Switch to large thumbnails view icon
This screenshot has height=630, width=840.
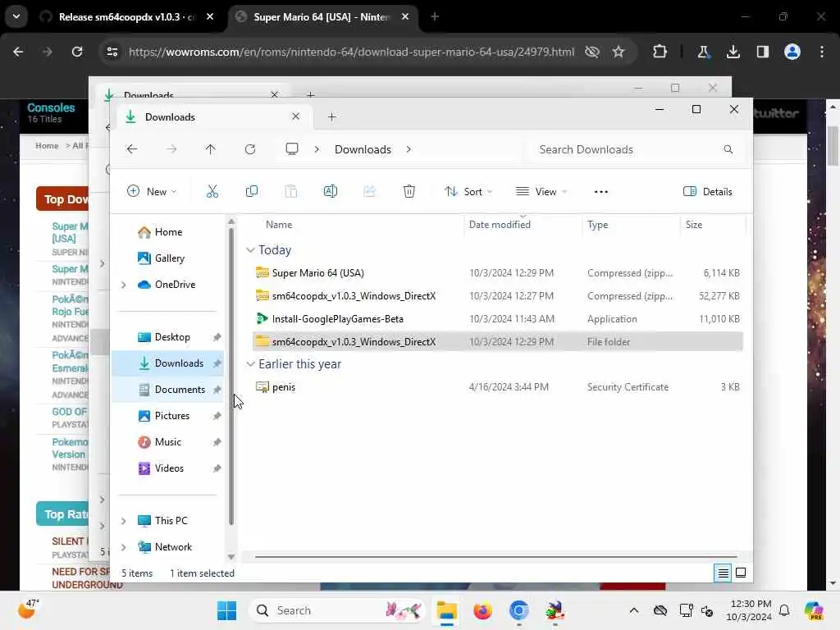pos(741,573)
